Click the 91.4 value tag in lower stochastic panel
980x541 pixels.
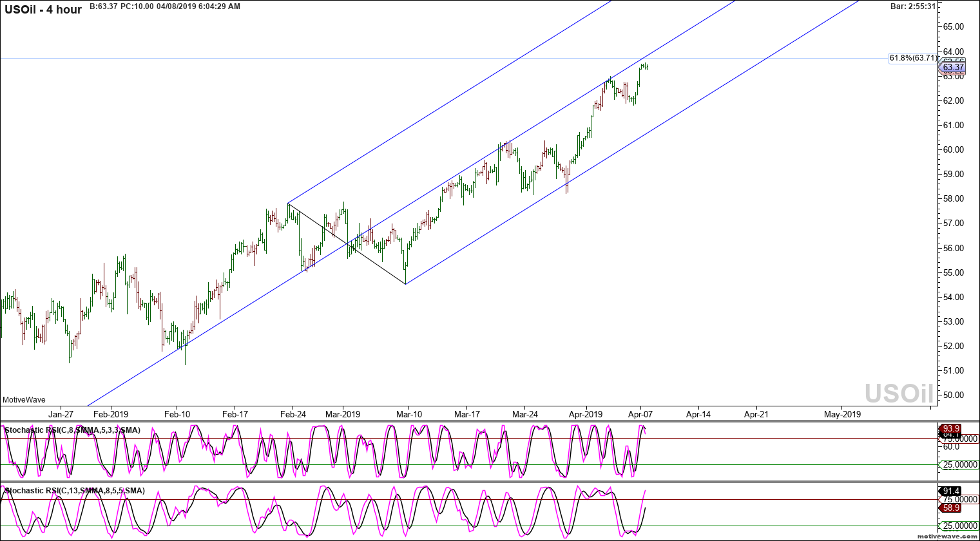951,491
